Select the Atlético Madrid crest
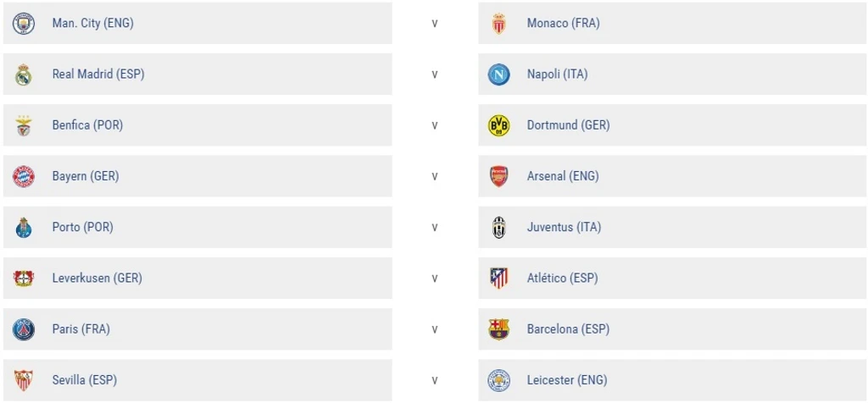Viewport: 868px width, 403px height. pos(498,278)
